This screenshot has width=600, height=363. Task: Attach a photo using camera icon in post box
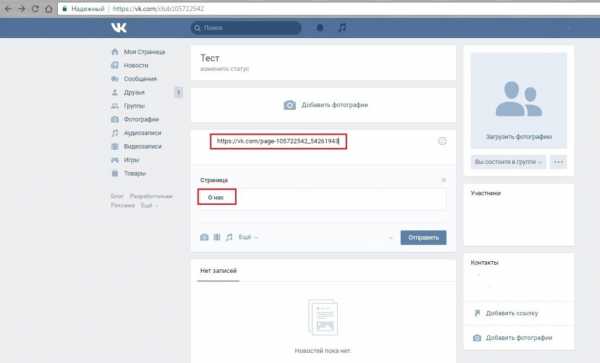click(204, 237)
